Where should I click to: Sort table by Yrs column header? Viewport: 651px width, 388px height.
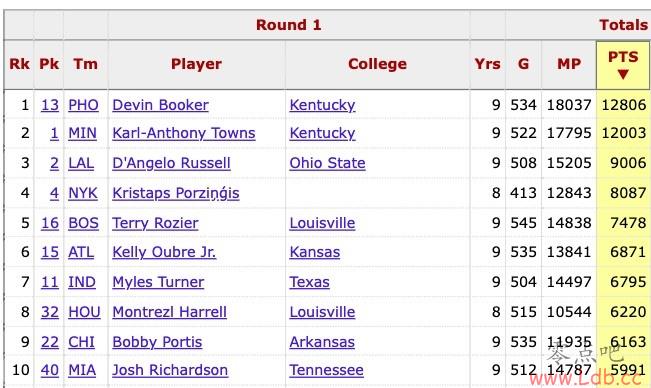(487, 64)
